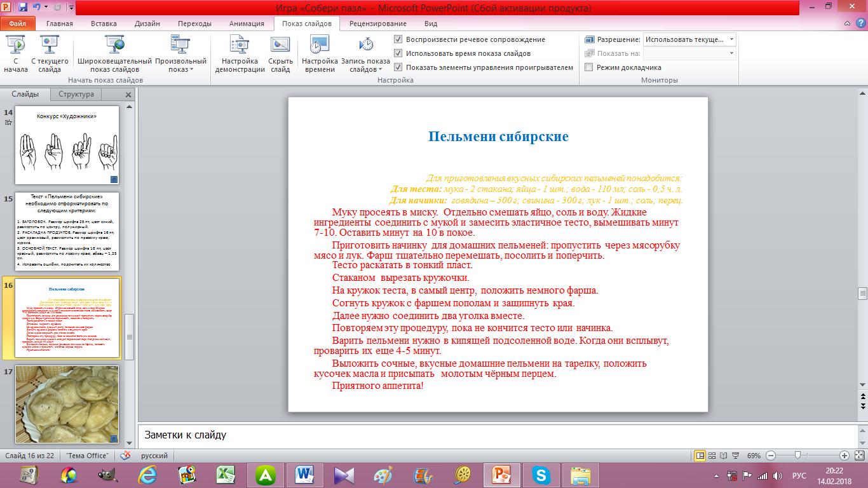Click 'Приятного аппетита!' text on slide
Image resolution: width=868 pixels, height=488 pixels.
tap(377, 385)
